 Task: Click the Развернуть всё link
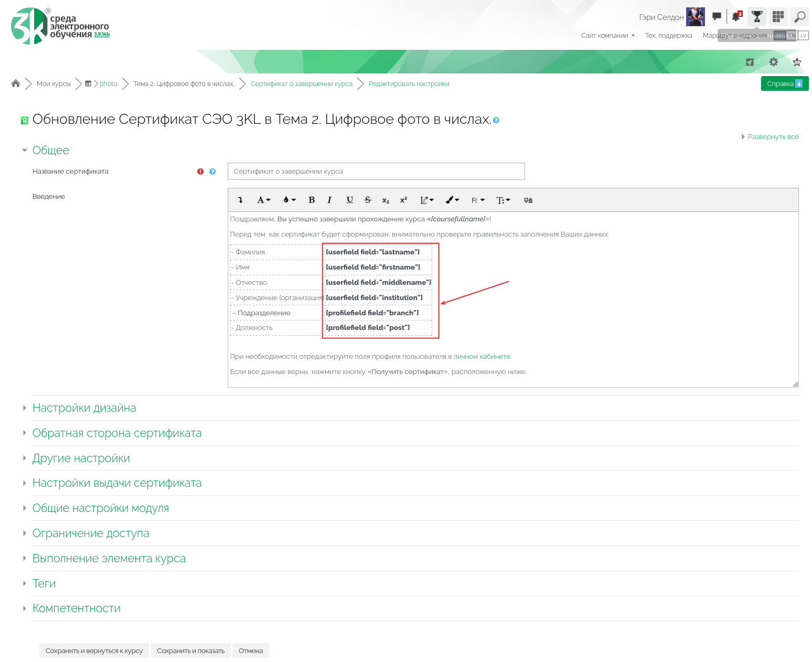773,137
